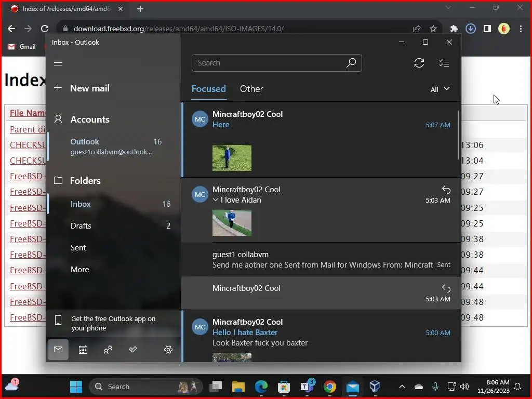
Task: Switch to the Focused inbox tab
Action: point(209,89)
